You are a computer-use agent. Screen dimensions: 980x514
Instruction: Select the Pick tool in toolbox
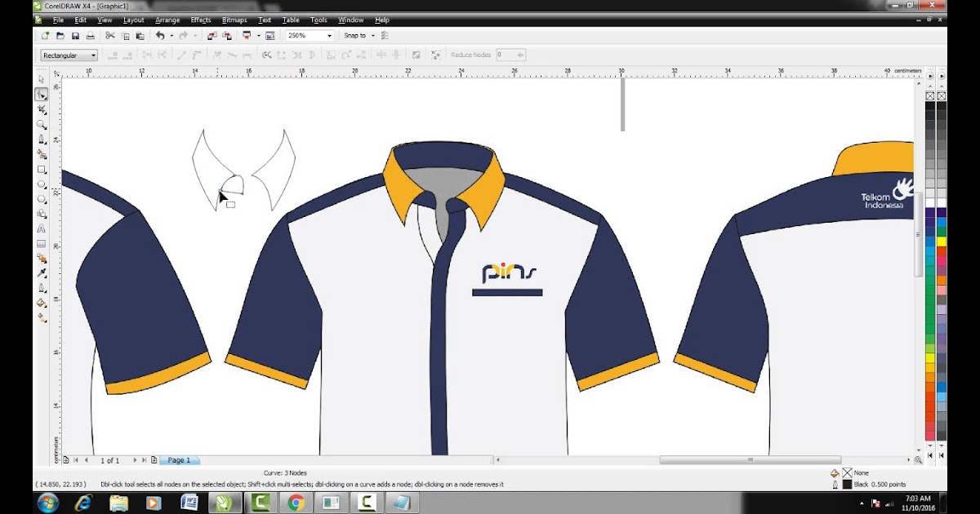tap(42, 79)
